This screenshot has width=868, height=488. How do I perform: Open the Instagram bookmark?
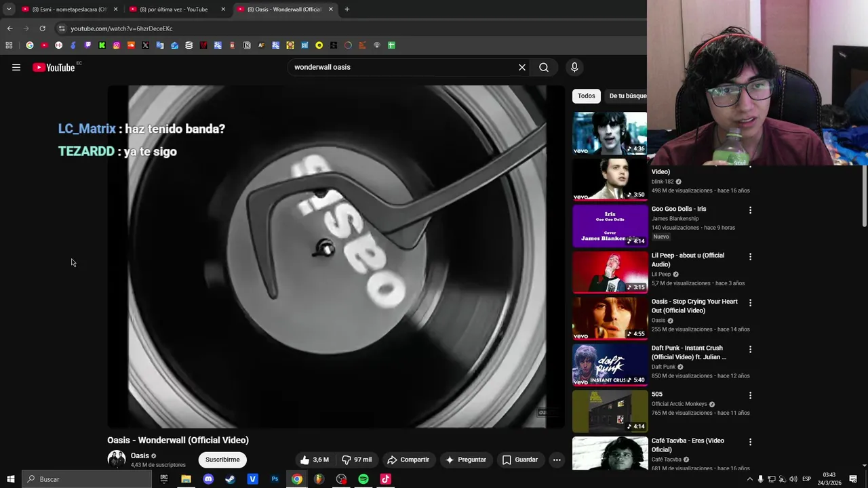(x=117, y=45)
